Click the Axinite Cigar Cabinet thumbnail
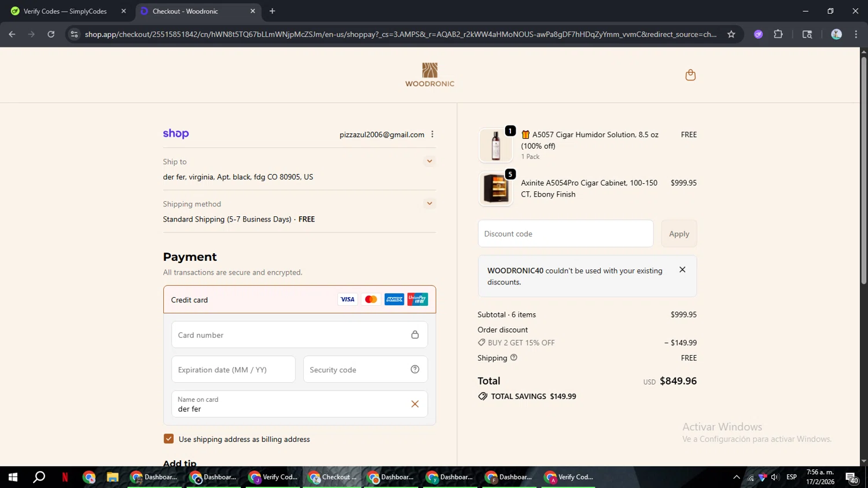 point(496,188)
